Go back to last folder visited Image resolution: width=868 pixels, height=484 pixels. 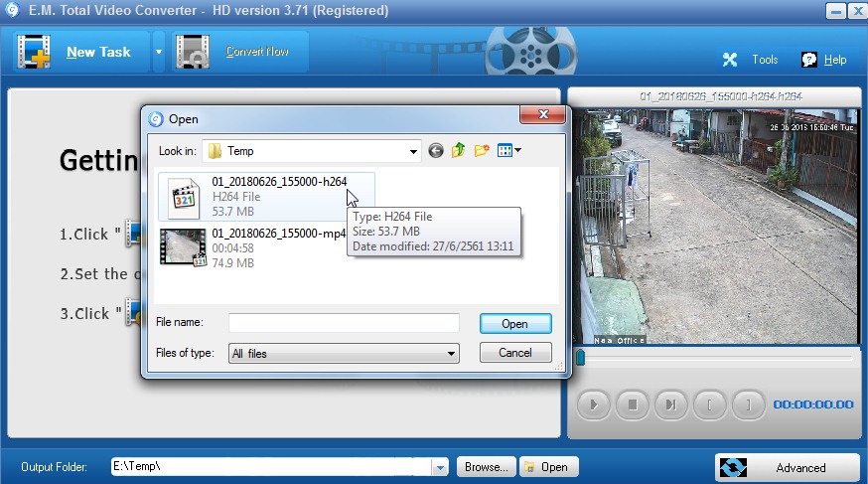(436, 151)
